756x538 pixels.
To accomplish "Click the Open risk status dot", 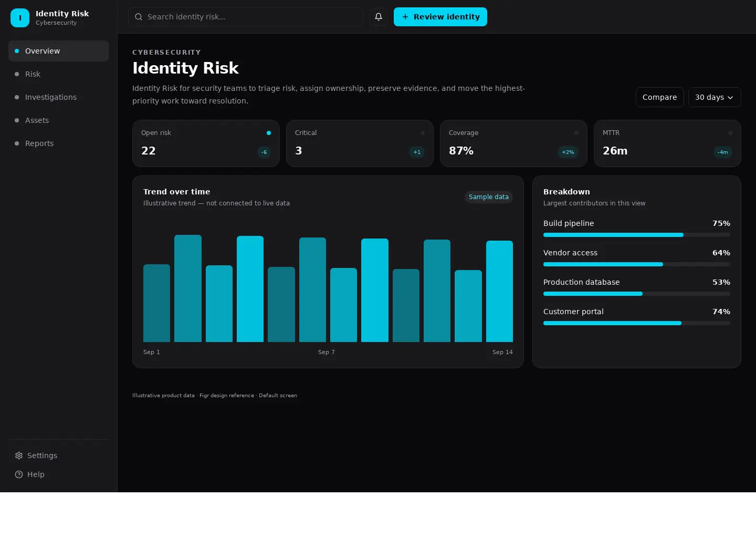I will coord(269,133).
